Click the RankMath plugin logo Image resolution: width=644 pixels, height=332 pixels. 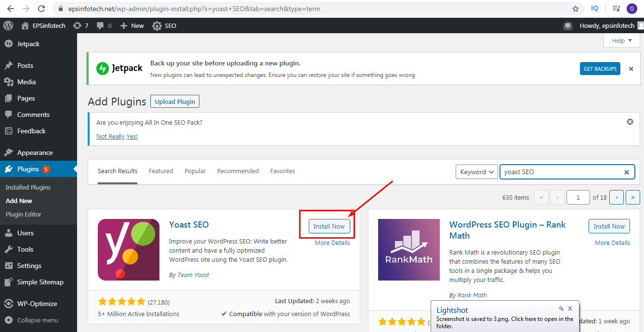click(409, 250)
